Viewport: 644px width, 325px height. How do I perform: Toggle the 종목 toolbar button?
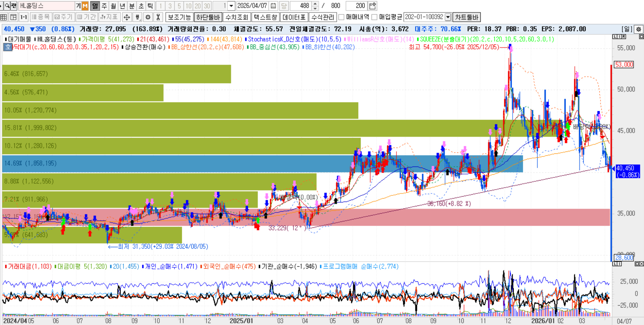(x=40, y=17)
